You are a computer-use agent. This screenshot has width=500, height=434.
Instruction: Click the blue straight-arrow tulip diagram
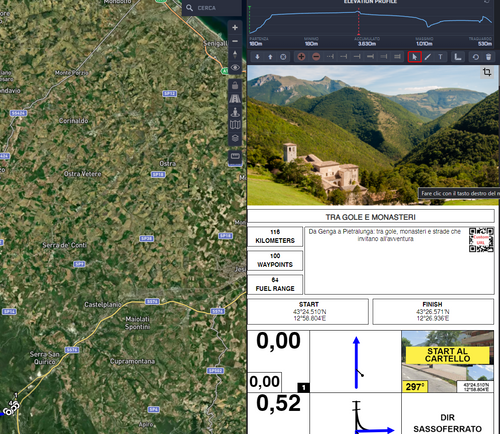click(356, 362)
